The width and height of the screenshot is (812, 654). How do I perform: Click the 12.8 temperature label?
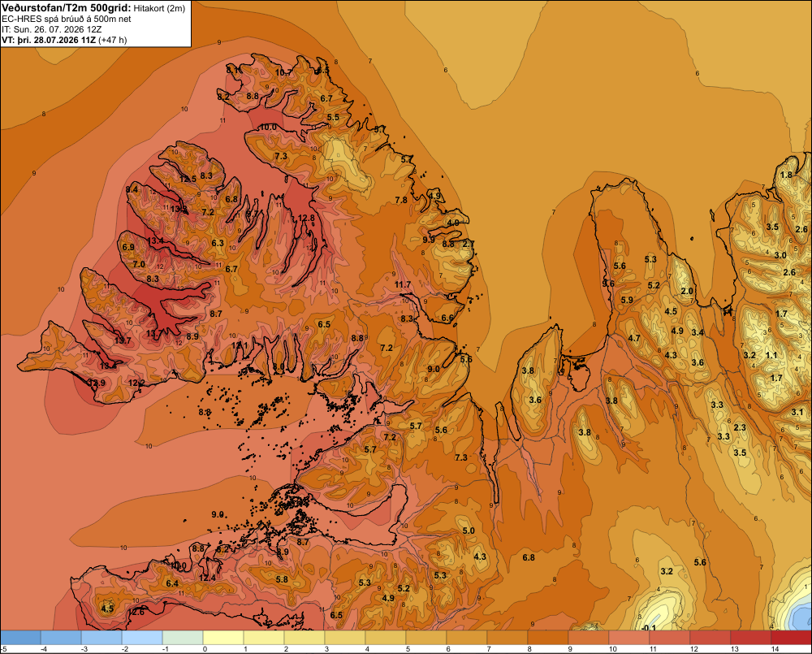click(x=307, y=219)
